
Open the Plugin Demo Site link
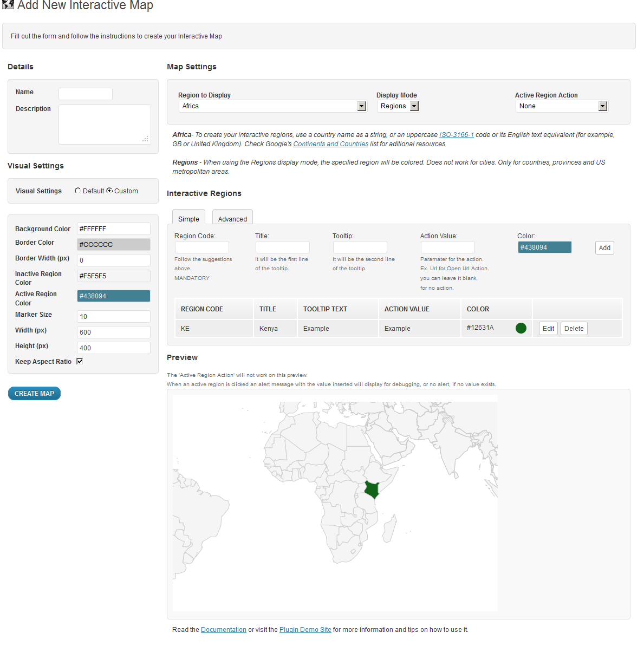[305, 630]
